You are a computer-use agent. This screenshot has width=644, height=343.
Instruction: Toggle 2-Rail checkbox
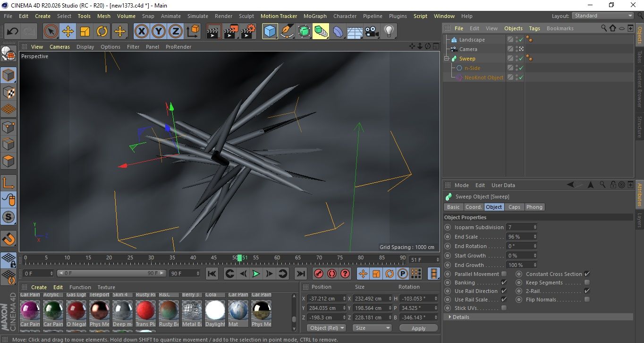587,291
